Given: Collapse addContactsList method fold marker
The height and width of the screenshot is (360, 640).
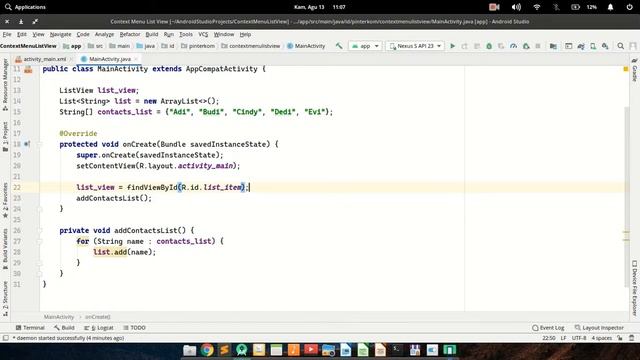Looking at the screenshot, I should [40, 231].
